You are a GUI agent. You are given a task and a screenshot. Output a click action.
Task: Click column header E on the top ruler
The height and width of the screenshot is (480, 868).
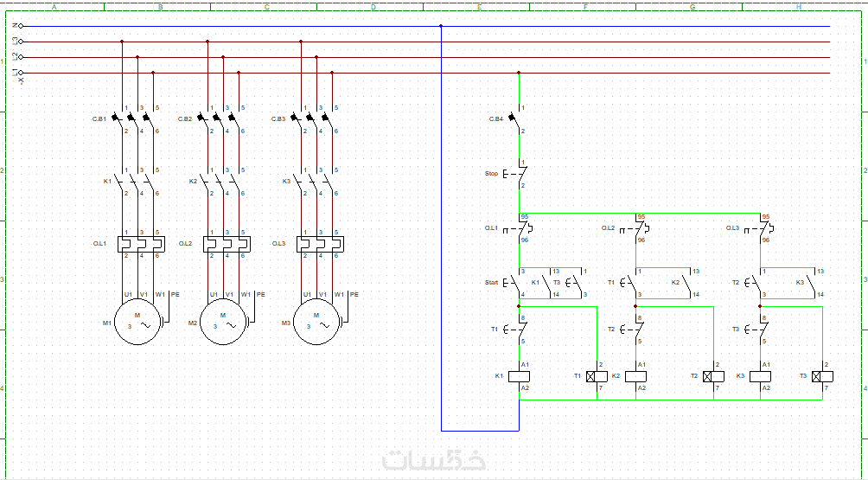coord(480,7)
